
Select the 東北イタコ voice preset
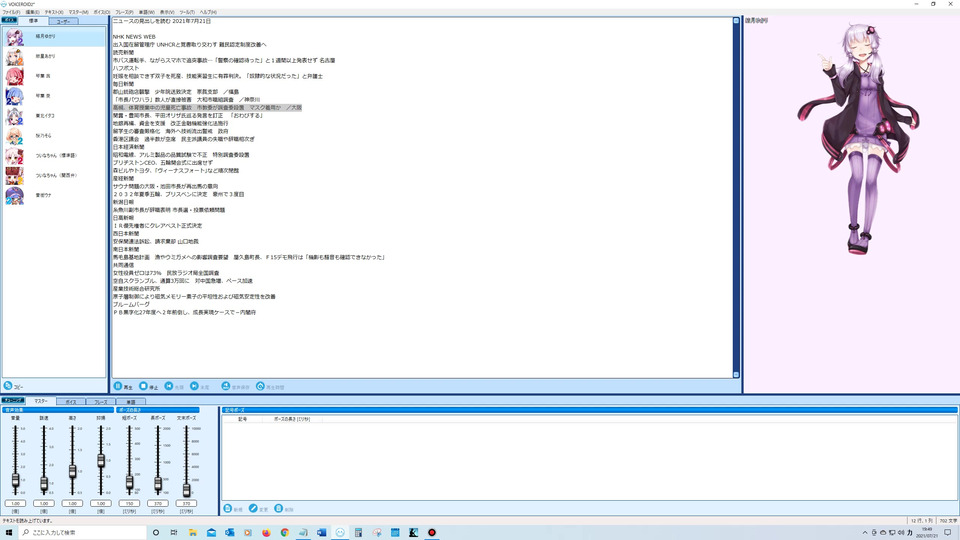[54, 116]
